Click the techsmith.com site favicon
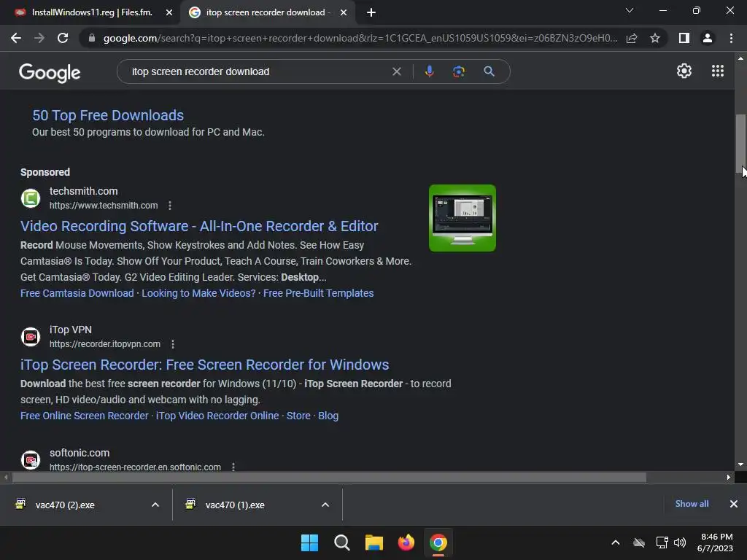This screenshot has height=560, width=747. pyautogui.click(x=31, y=198)
